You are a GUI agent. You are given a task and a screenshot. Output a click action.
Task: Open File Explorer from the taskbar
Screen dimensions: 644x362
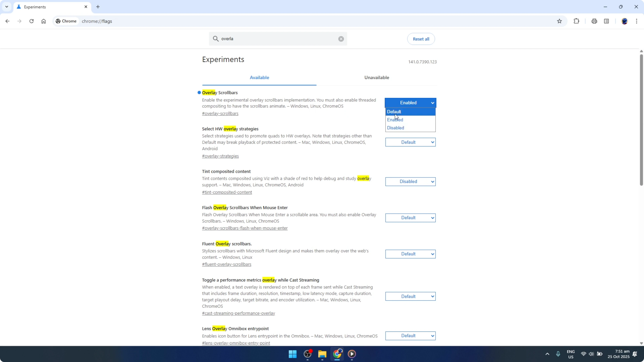[322, 354]
